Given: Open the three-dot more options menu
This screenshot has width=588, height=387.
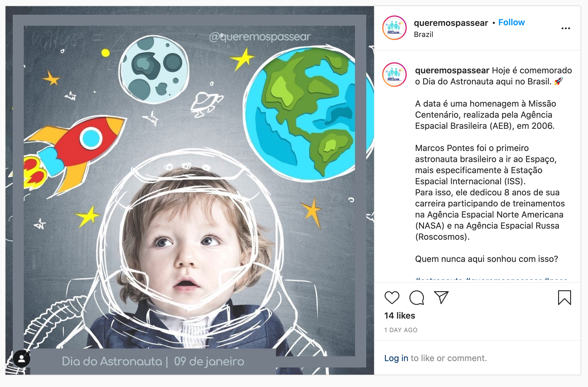Looking at the screenshot, I should (x=566, y=28).
